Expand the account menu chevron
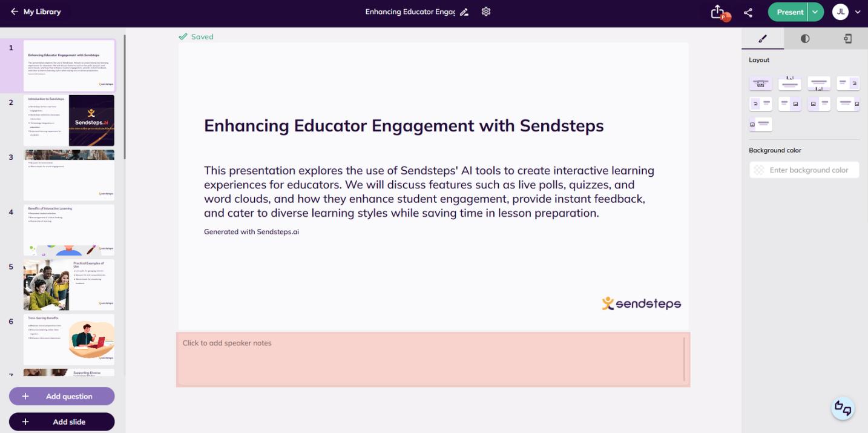 [858, 12]
